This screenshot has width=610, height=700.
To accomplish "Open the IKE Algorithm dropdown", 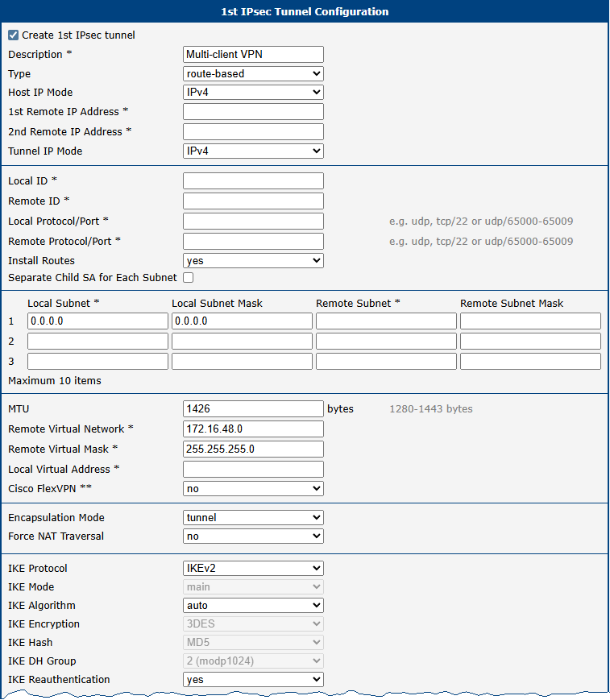I will (x=253, y=606).
